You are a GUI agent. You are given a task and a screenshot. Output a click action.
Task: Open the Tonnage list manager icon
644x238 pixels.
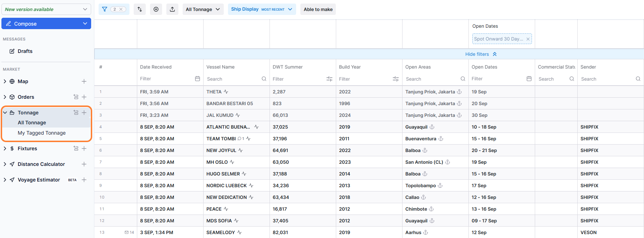coord(76,113)
